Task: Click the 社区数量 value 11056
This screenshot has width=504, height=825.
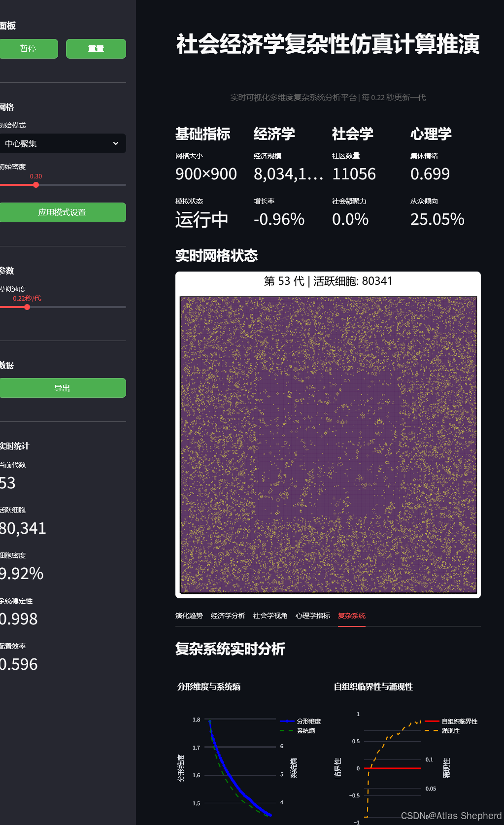Action: click(x=354, y=174)
